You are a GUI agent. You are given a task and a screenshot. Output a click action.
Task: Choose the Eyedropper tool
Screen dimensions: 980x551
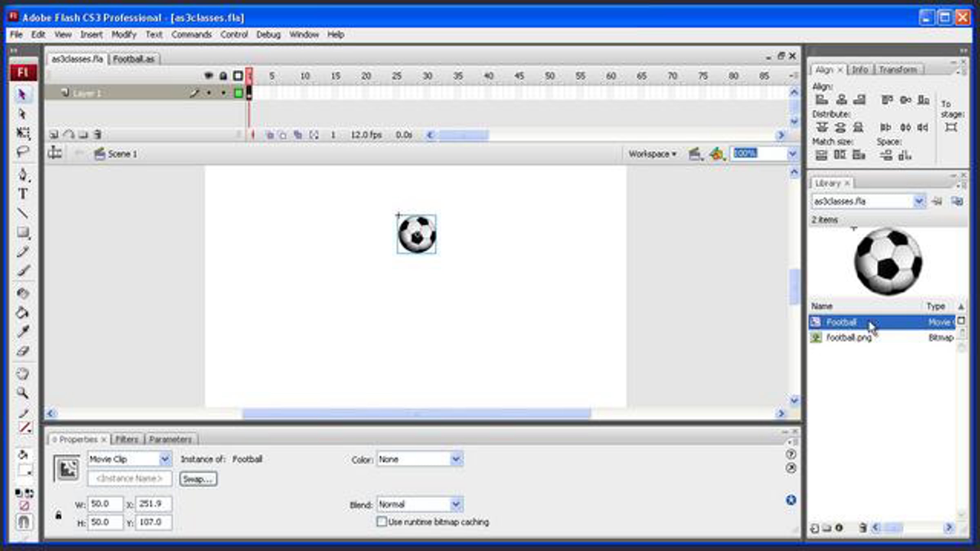tap(23, 332)
